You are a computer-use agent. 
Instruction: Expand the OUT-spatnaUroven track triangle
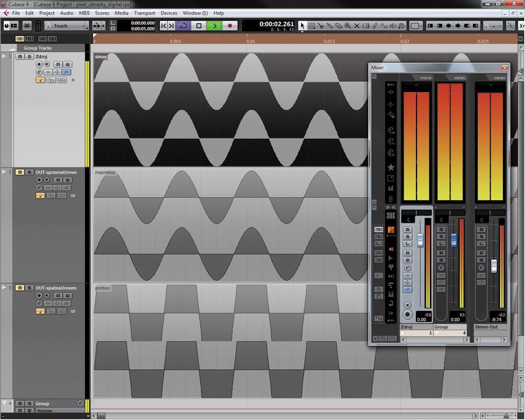tap(4, 288)
